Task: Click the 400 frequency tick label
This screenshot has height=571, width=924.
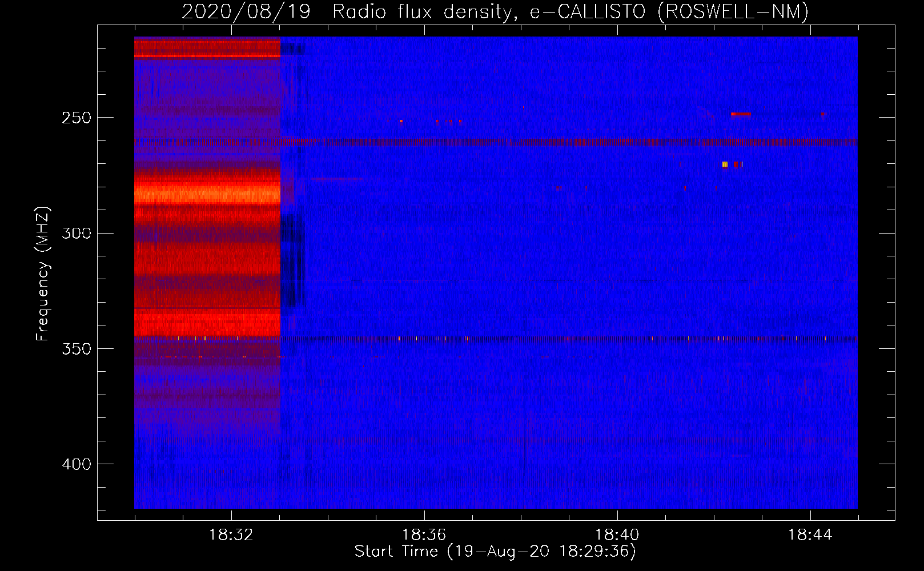Action: [x=77, y=464]
